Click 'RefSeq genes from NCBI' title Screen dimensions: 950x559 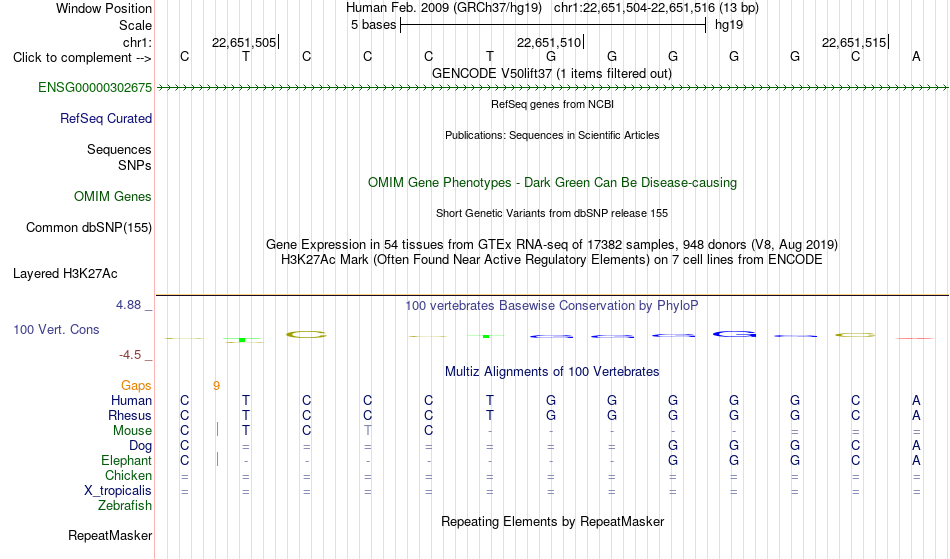(x=552, y=104)
